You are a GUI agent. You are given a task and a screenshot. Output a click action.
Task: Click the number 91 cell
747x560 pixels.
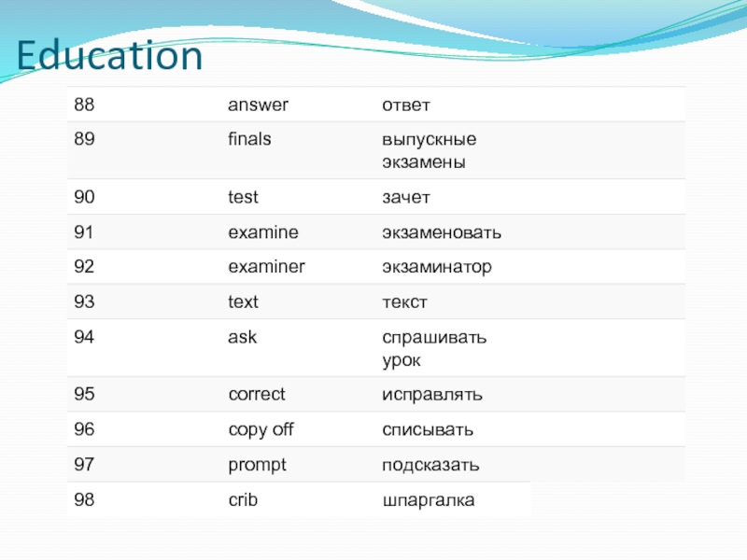point(83,231)
